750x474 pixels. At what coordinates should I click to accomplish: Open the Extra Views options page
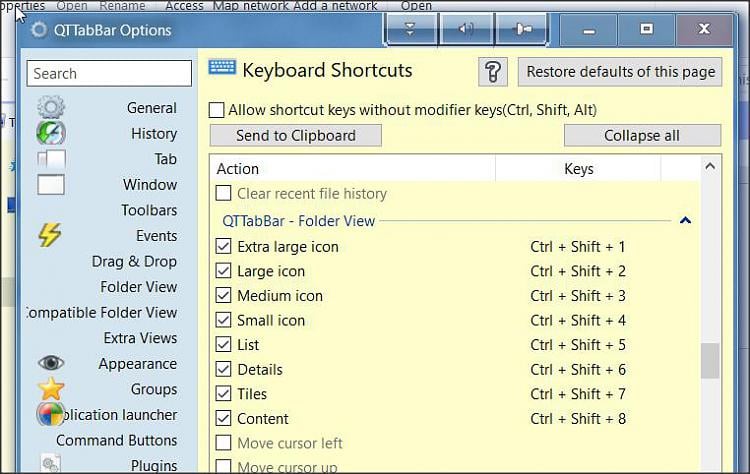[x=140, y=338]
